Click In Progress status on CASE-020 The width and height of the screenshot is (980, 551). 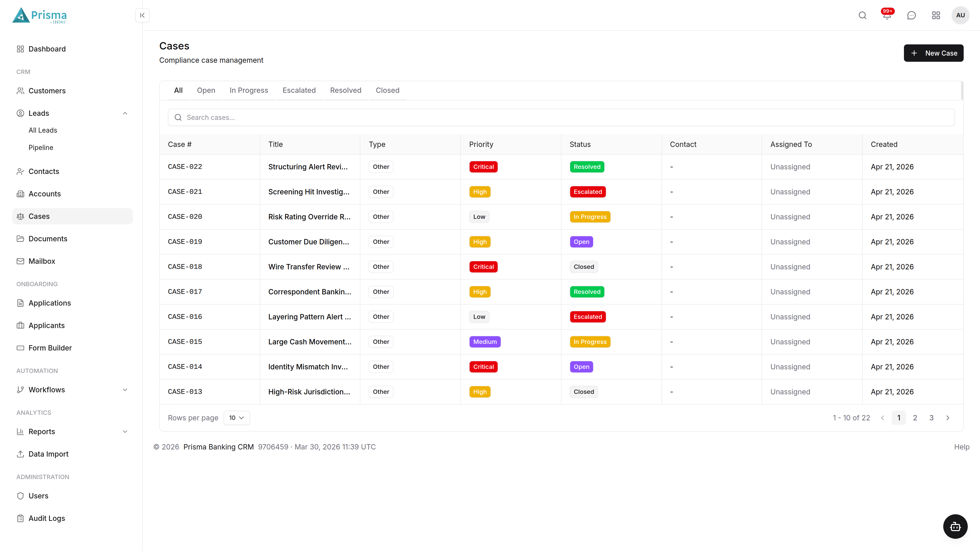pos(590,217)
